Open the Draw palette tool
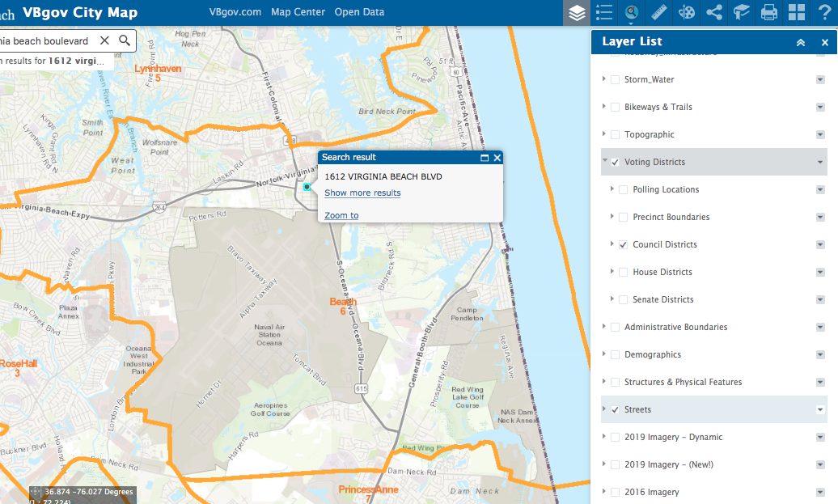The image size is (838, 504). (686, 12)
